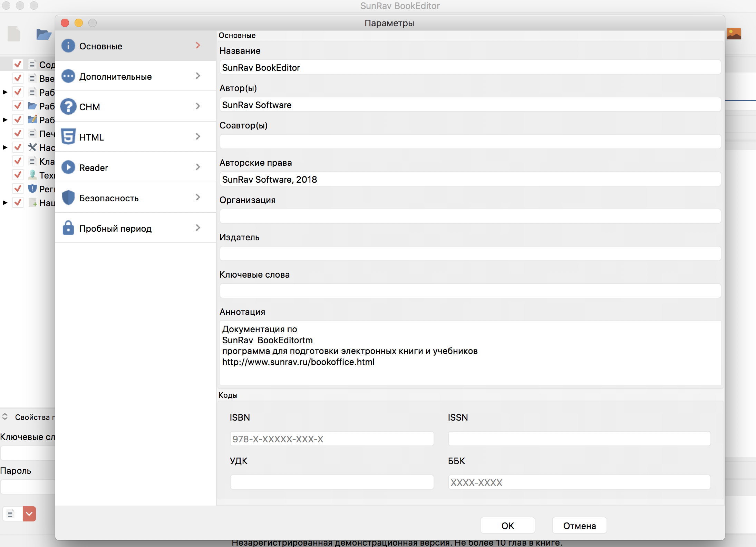Select the CHM settings section
The image size is (756, 547).
(x=135, y=106)
